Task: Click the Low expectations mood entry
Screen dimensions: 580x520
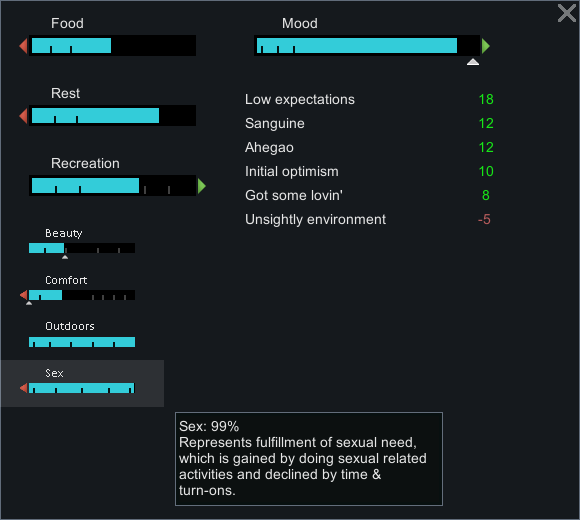Action: pyautogui.click(x=369, y=99)
